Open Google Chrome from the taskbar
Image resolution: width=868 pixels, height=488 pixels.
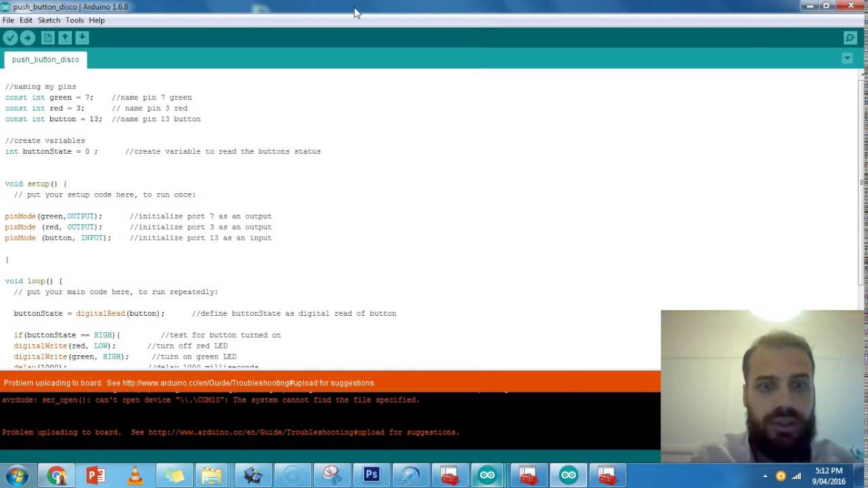tap(57, 475)
